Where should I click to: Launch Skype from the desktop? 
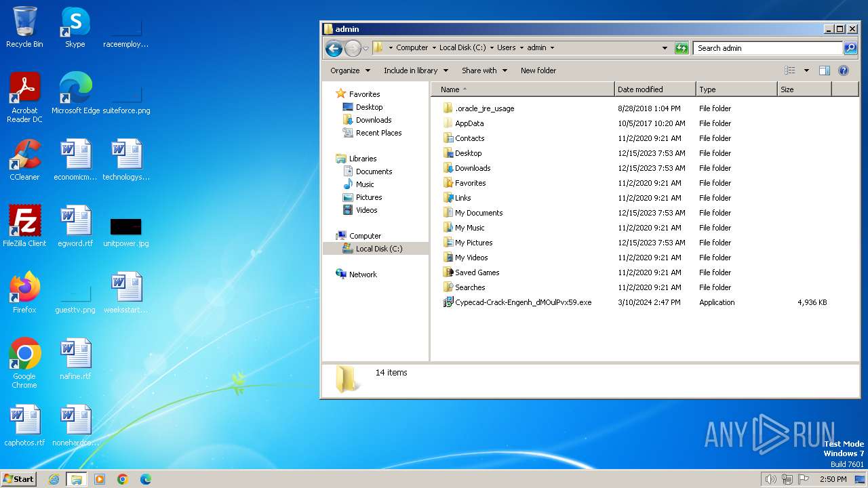tap(75, 27)
